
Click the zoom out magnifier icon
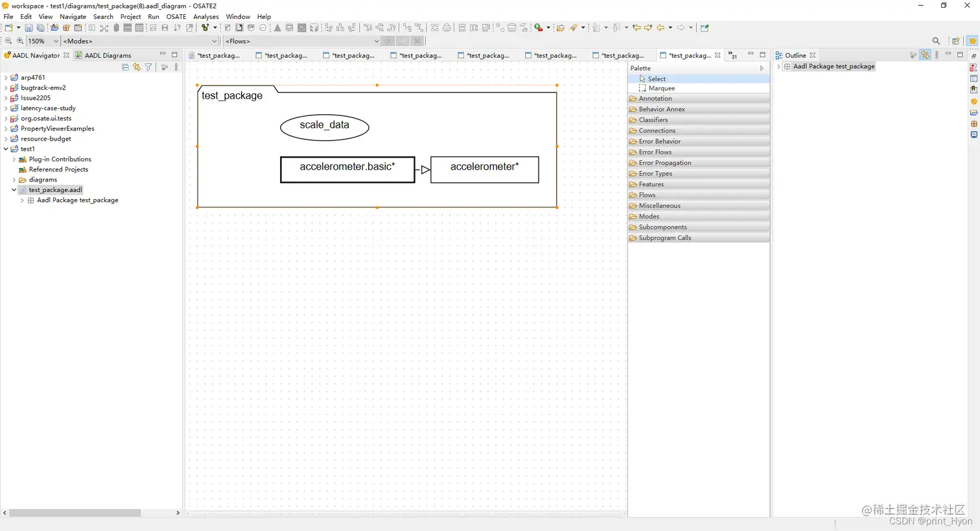click(8, 41)
